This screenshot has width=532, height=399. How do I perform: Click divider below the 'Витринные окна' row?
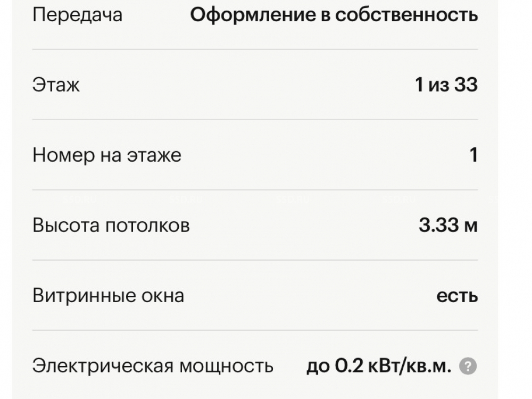tap(255, 330)
